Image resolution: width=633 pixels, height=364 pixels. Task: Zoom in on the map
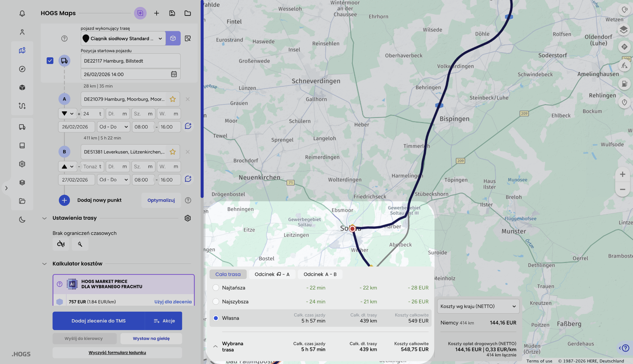pyautogui.click(x=622, y=174)
